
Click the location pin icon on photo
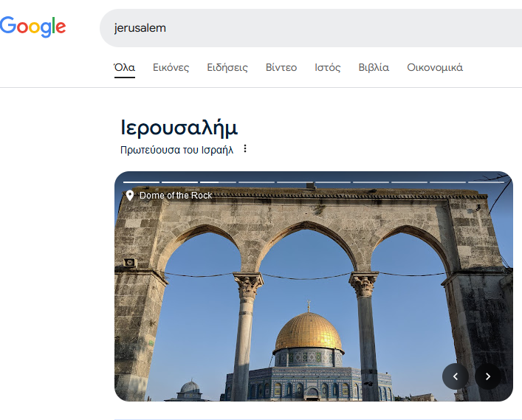[x=130, y=196]
